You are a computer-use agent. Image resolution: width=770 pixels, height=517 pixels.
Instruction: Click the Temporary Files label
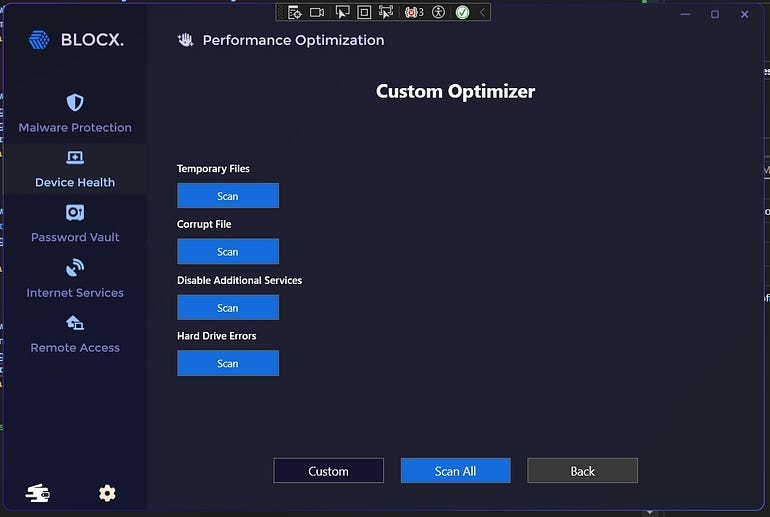click(x=213, y=168)
